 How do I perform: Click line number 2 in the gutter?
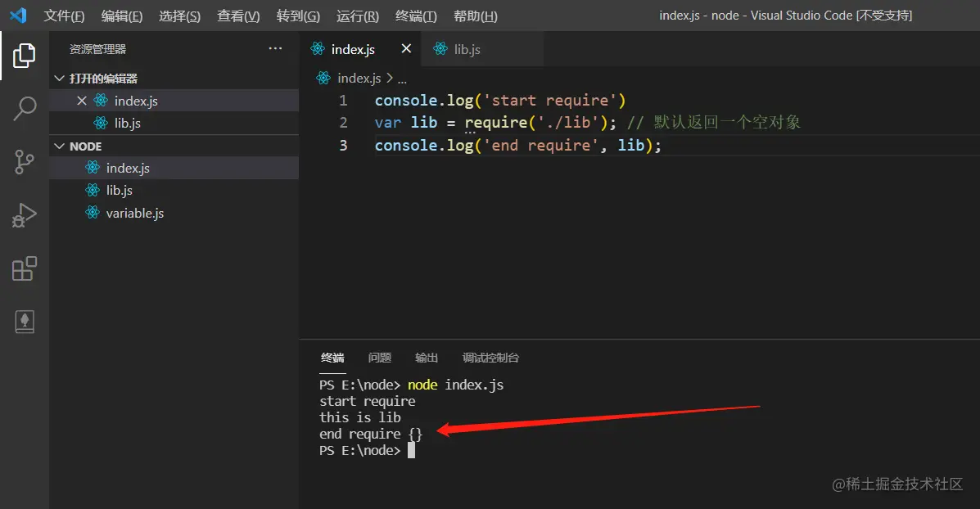(343, 123)
